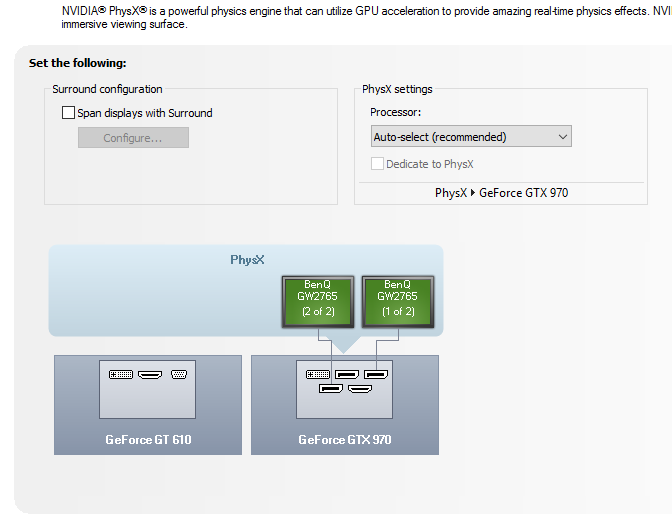The width and height of the screenshot is (672, 524).
Task: Click the PhysX heading in diagram
Action: click(x=247, y=260)
